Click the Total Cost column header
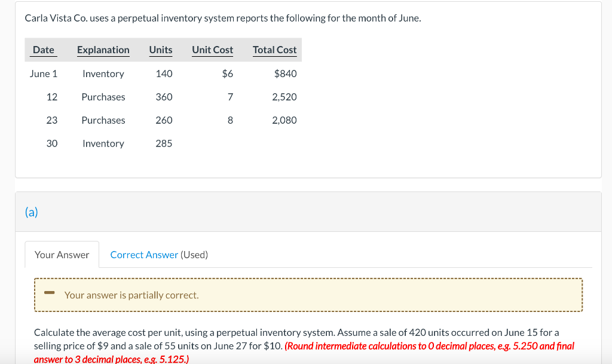The height and width of the screenshot is (364, 612). click(x=274, y=50)
